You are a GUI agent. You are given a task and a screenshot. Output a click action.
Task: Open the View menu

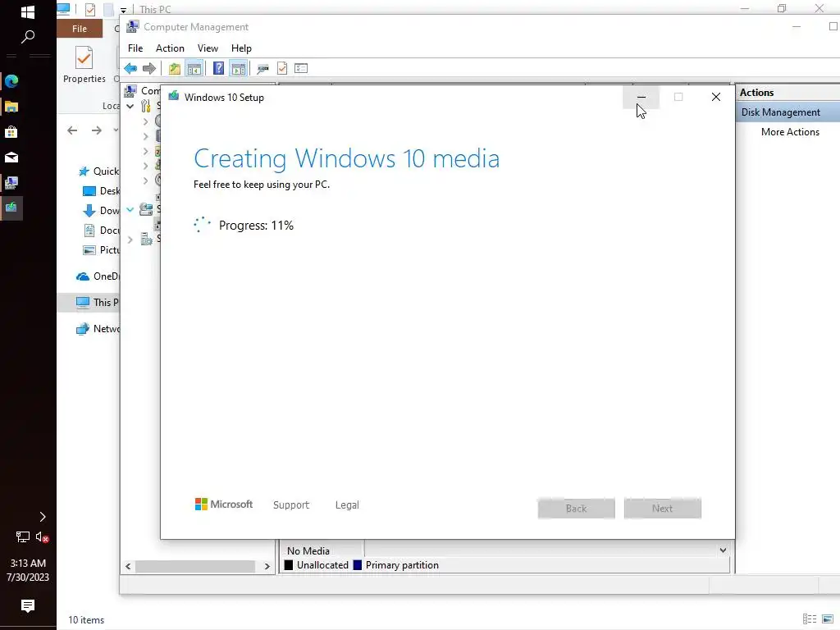tap(208, 48)
